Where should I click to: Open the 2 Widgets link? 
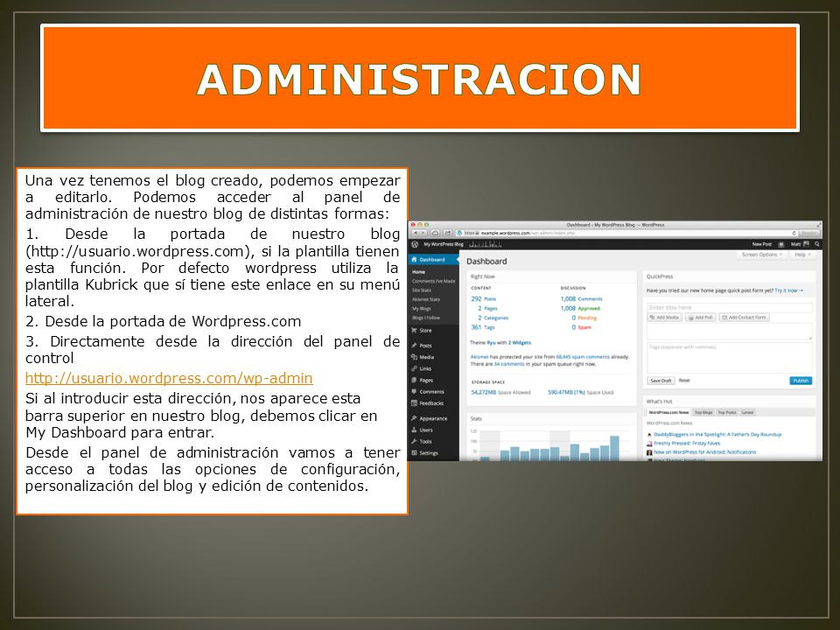tap(520, 343)
